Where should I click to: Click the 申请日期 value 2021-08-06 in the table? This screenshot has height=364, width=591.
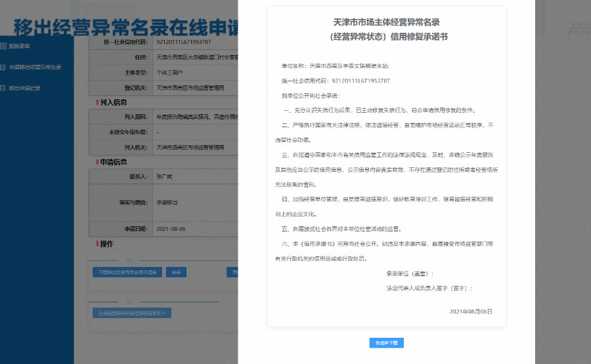171,229
